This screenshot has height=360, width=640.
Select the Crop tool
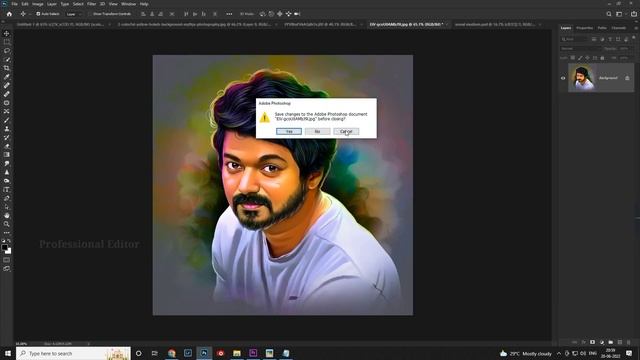click(7, 68)
